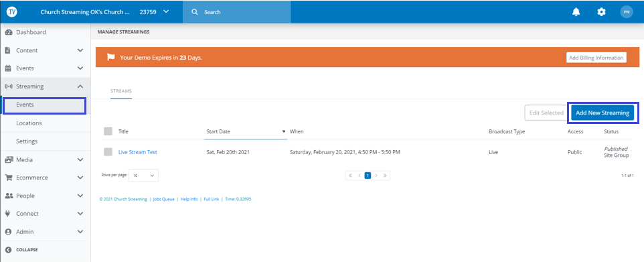The image size is (644, 262).
Task: Click the Events calendar icon in sidebar
Action: coord(8,68)
